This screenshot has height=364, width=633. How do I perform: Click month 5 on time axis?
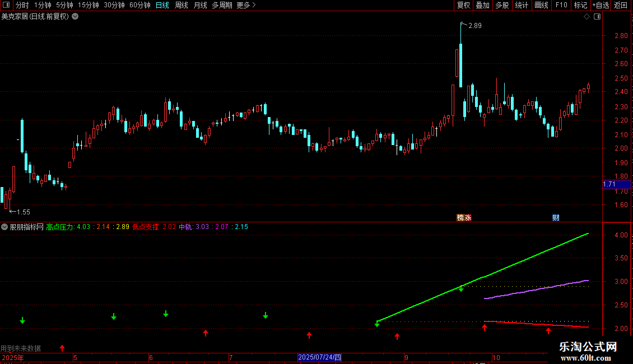pyautogui.click(x=76, y=357)
